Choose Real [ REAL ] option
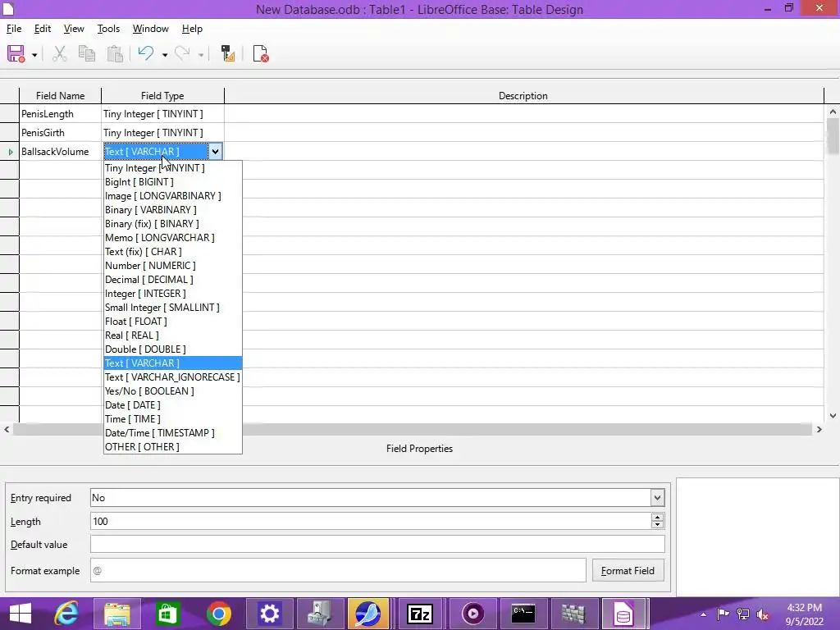The width and height of the screenshot is (840, 630). (x=172, y=335)
